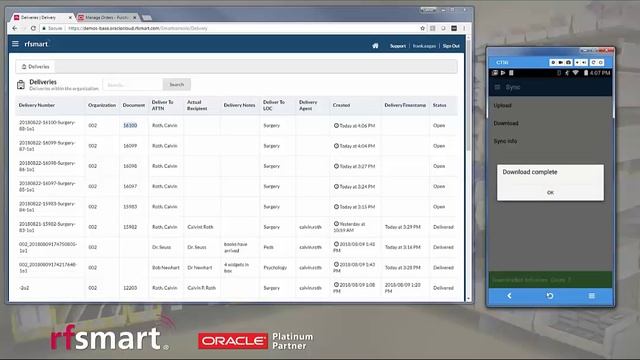Click the Search button
Viewport: 640px width, 360px height.
click(177, 84)
